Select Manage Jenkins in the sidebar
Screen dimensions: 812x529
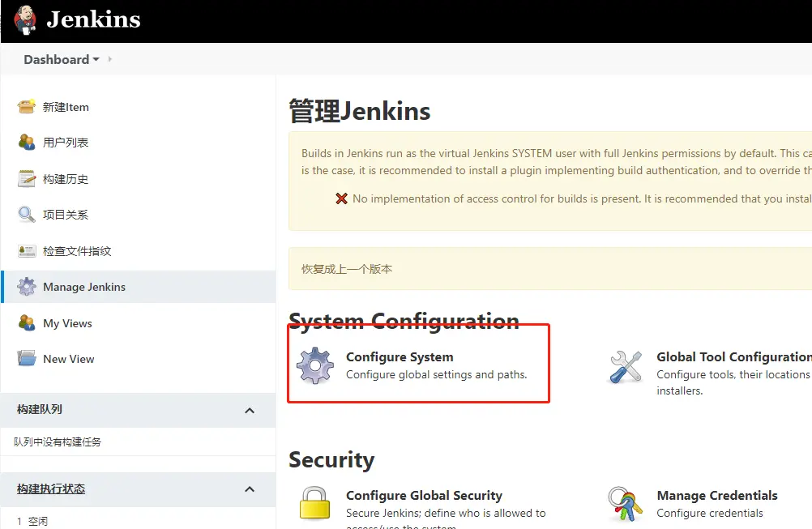point(84,287)
